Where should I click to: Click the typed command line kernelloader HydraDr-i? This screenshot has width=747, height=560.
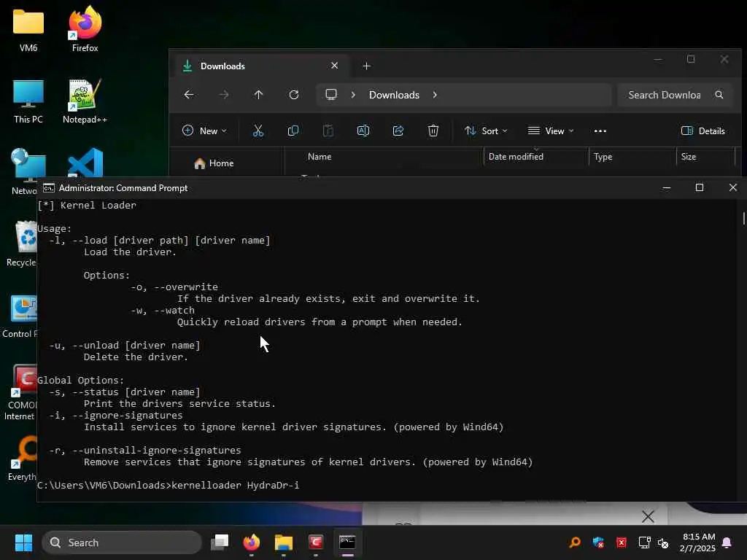(x=235, y=485)
